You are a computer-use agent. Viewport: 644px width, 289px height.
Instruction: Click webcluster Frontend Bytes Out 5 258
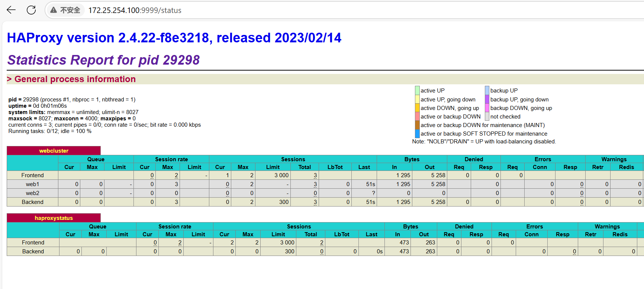[438, 175]
